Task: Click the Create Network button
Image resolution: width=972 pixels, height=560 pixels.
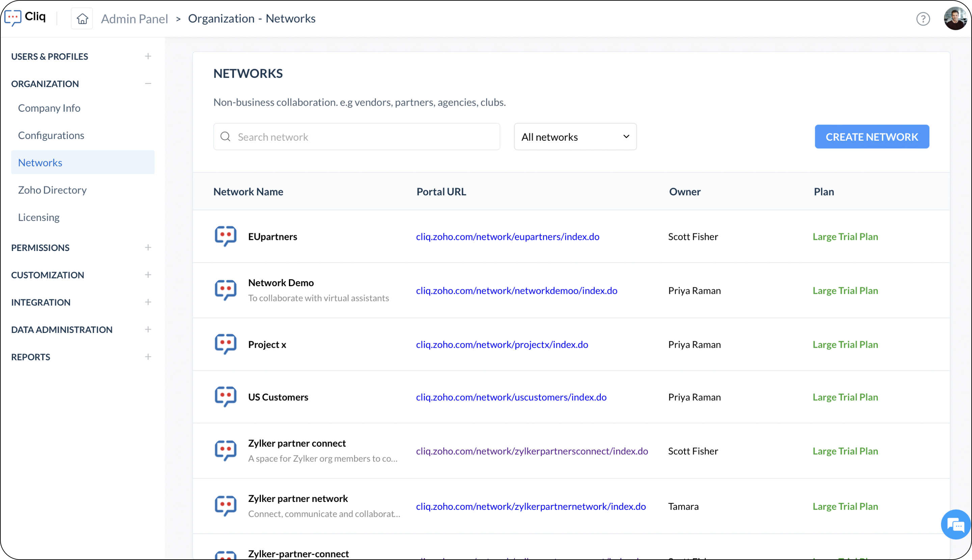Action: tap(872, 137)
